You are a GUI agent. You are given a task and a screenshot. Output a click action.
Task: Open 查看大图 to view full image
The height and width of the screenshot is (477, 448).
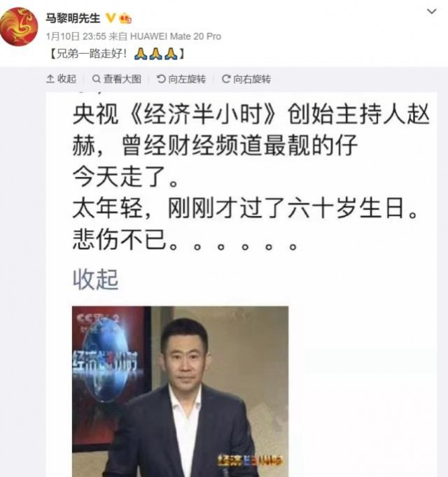click(x=117, y=79)
